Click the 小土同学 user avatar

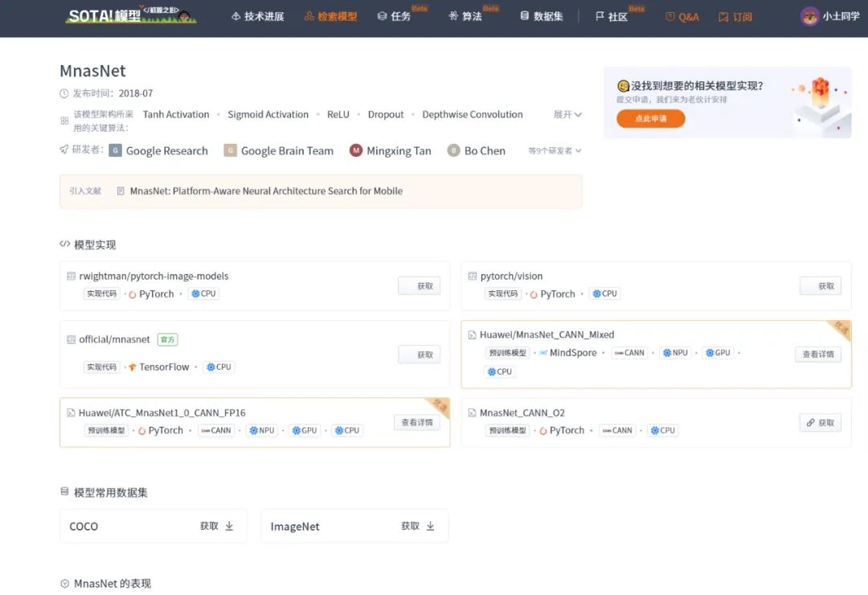pyautogui.click(x=809, y=17)
